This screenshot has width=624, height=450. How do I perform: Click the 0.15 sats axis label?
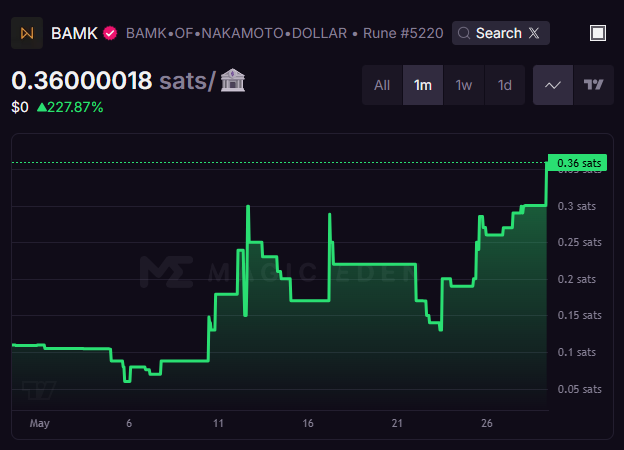(x=579, y=316)
